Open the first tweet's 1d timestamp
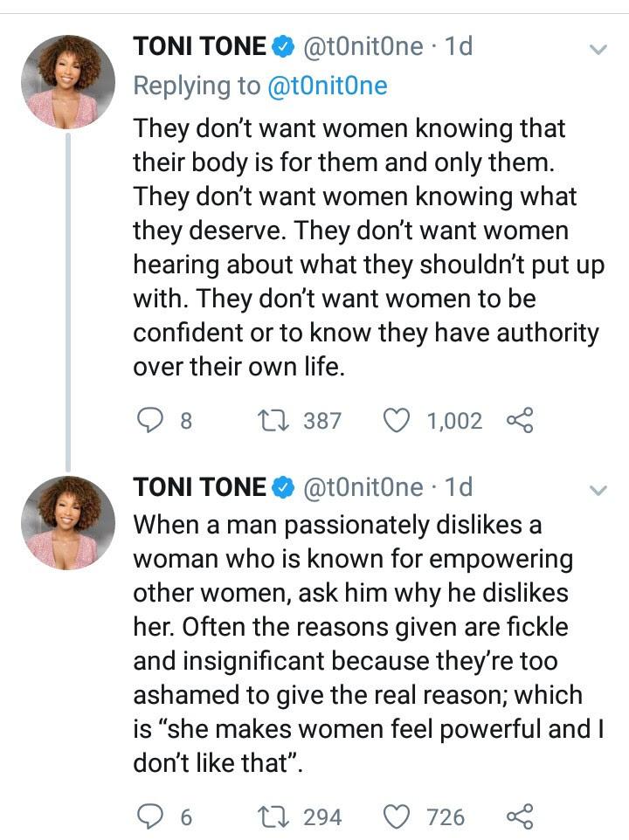This screenshot has height=840, width=629. click(459, 47)
